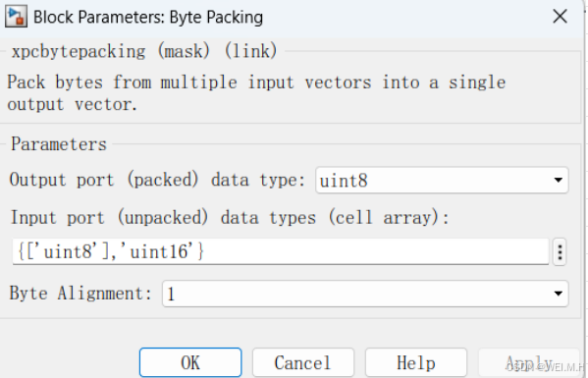The height and width of the screenshot is (378, 588).
Task: Click the Simulink block icon in title bar
Action: 16,17
